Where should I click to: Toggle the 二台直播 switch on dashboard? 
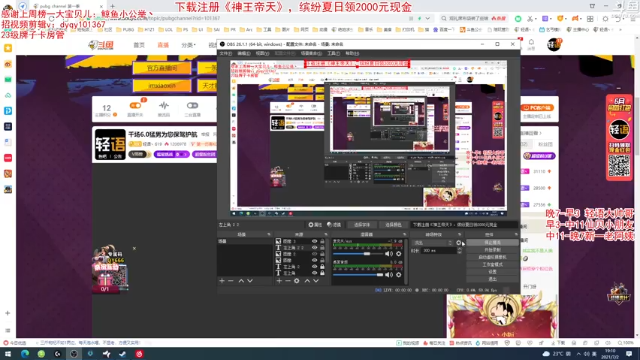click(192, 106)
